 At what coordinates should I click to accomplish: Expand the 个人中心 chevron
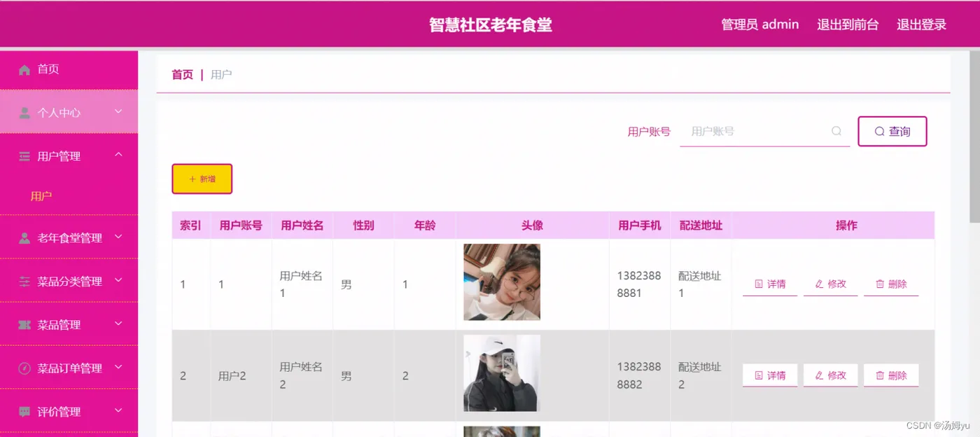118,111
